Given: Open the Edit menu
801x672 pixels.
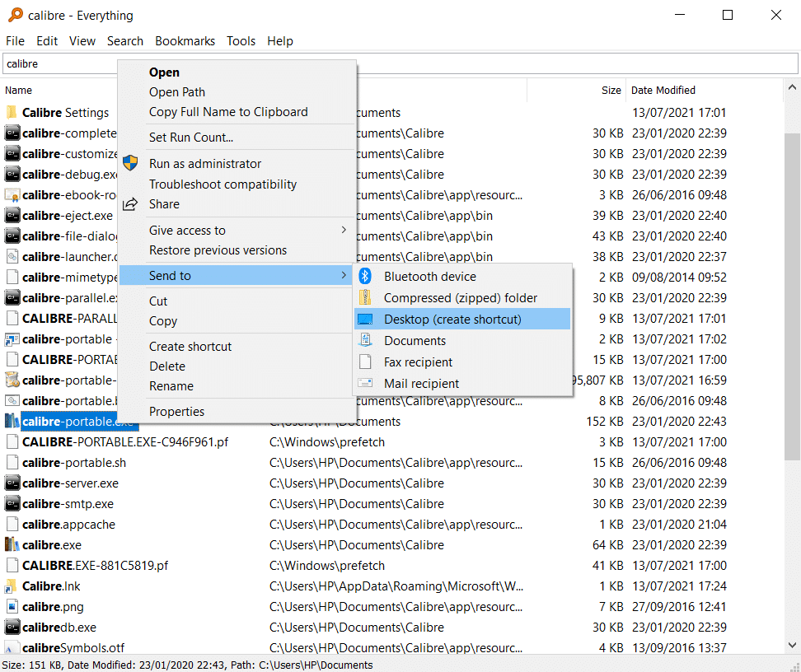Looking at the screenshot, I should click(x=47, y=41).
